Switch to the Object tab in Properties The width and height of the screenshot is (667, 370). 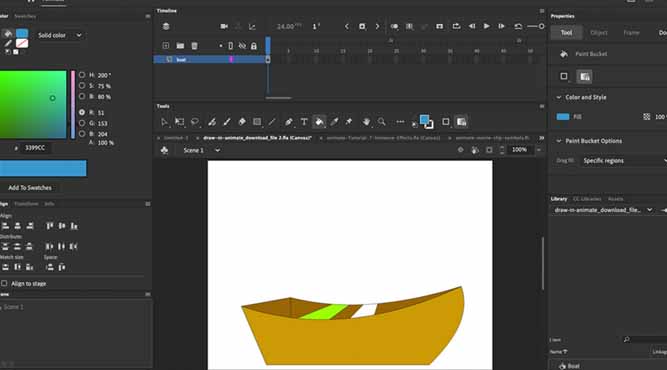point(599,33)
